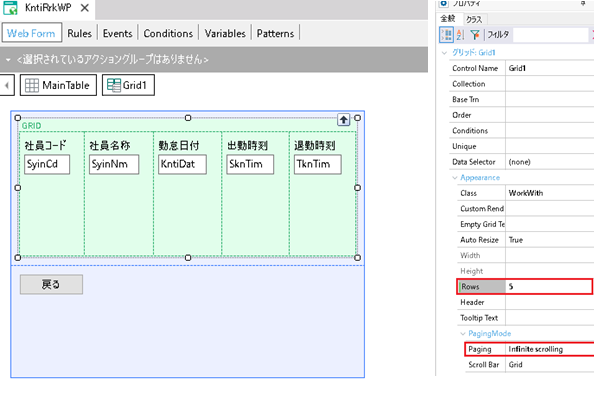
Task: Toggle categorized view in properties panel
Action: coord(447,35)
